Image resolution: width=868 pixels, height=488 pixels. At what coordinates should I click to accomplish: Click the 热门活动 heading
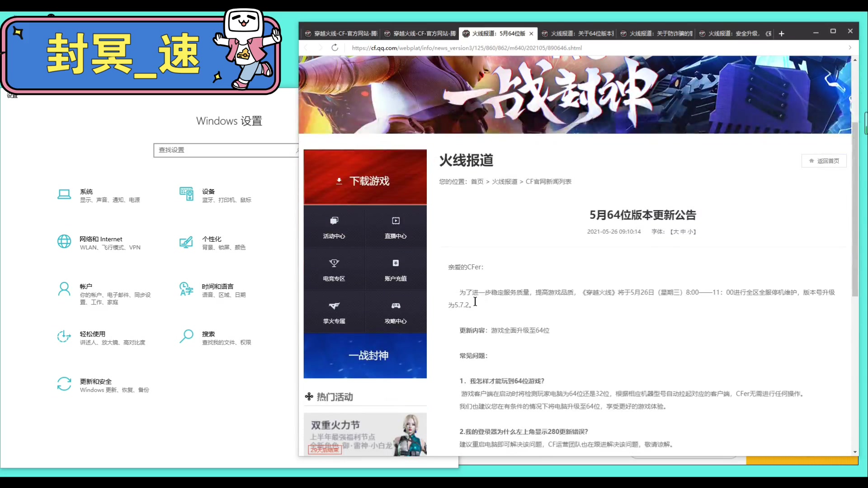point(335,397)
